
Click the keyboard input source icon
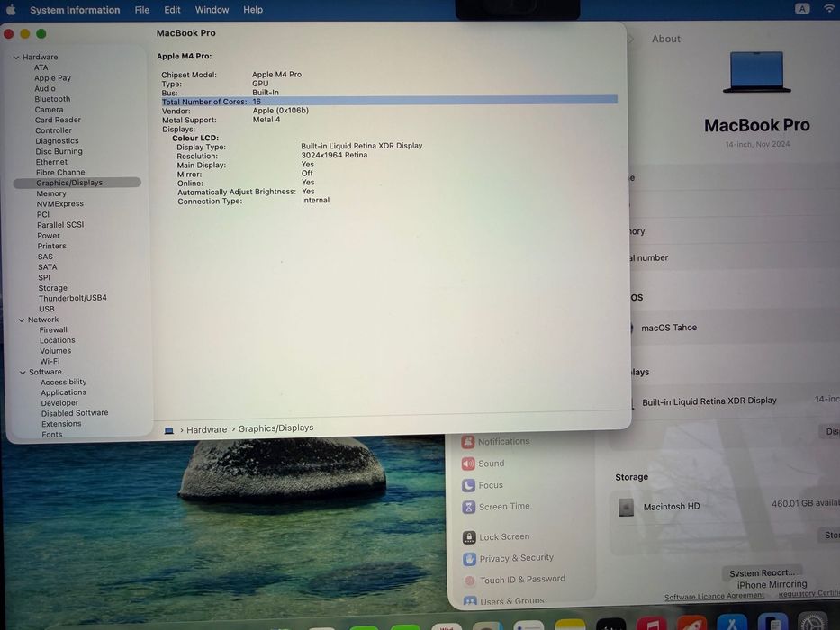(x=802, y=9)
